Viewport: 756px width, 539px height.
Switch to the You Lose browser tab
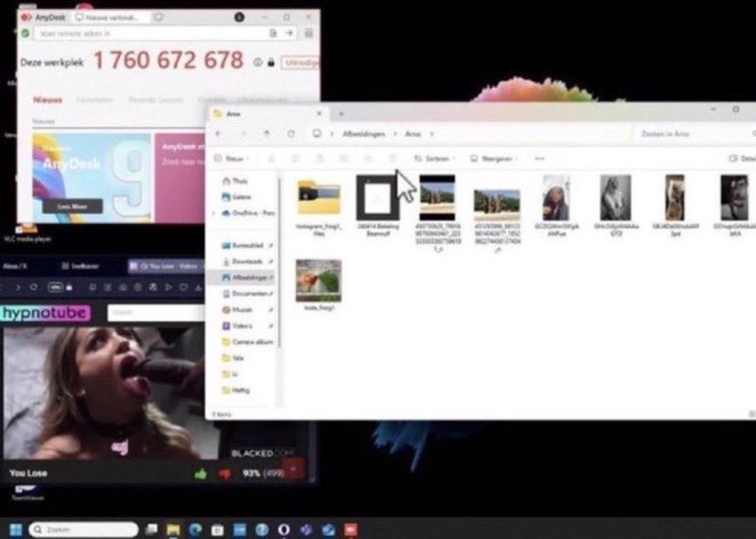pos(165,266)
